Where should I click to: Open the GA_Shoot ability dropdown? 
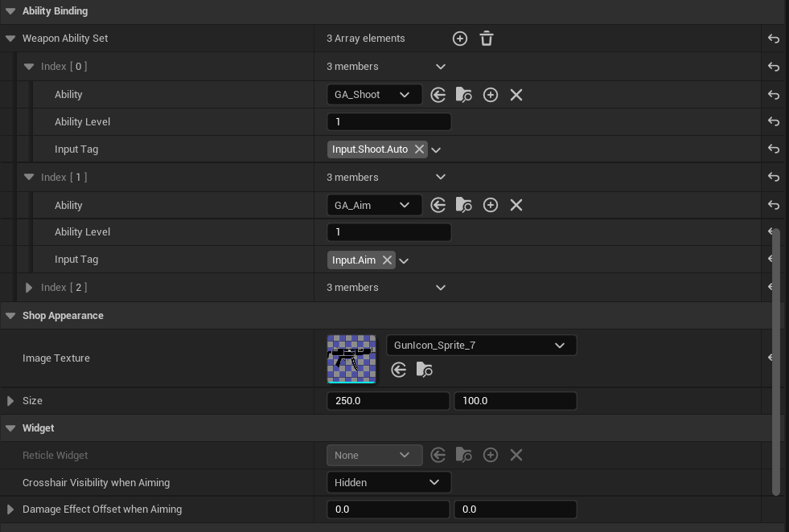(x=374, y=95)
